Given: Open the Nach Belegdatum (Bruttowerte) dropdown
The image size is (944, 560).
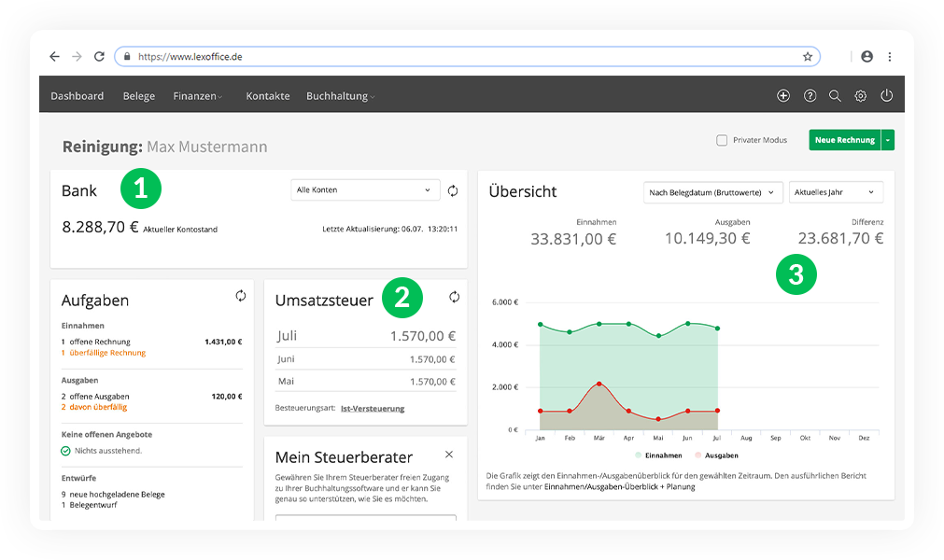Looking at the screenshot, I should 712,192.
